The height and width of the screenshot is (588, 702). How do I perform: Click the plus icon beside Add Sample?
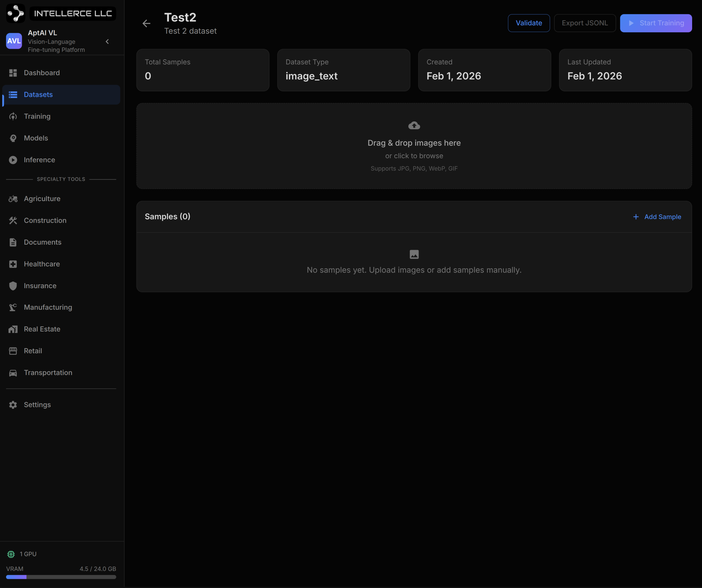pyautogui.click(x=636, y=217)
